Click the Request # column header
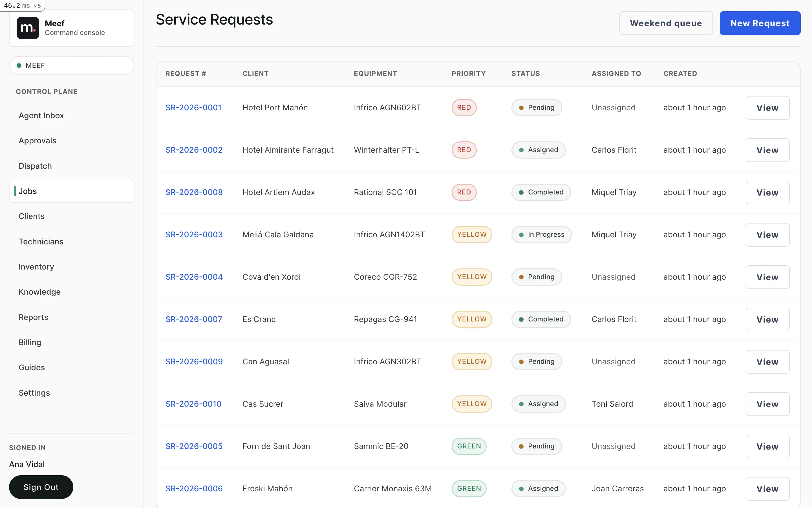Screen dimensions: 812x508 coord(186,74)
